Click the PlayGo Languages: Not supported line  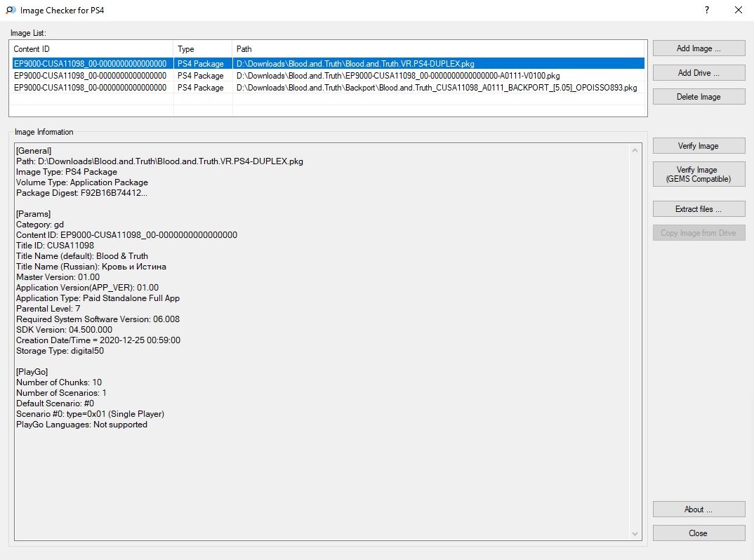tap(81, 425)
